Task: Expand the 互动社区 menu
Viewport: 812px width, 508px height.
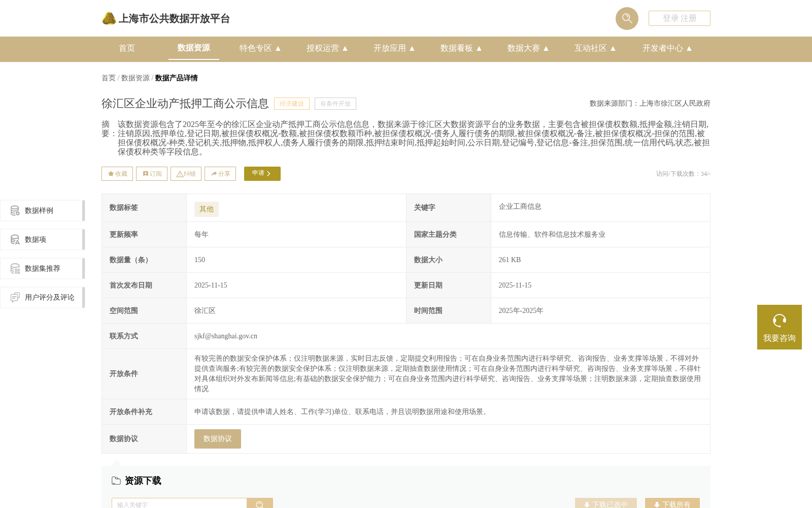Action: click(x=595, y=48)
